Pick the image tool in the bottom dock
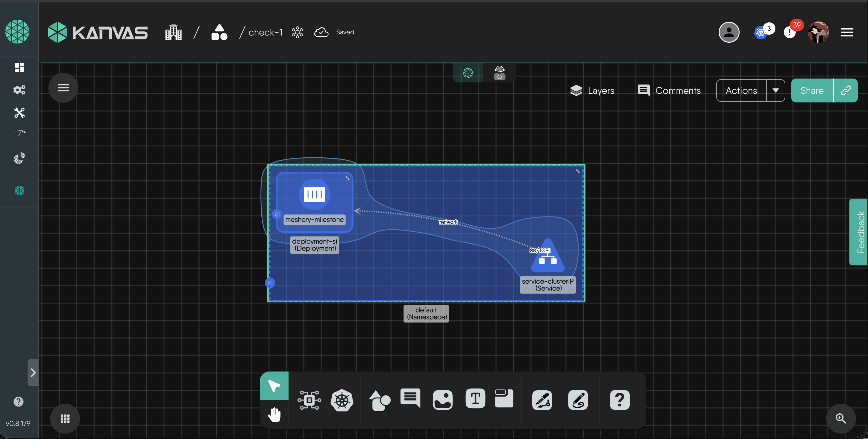868x439 pixels. pos(442,400)
